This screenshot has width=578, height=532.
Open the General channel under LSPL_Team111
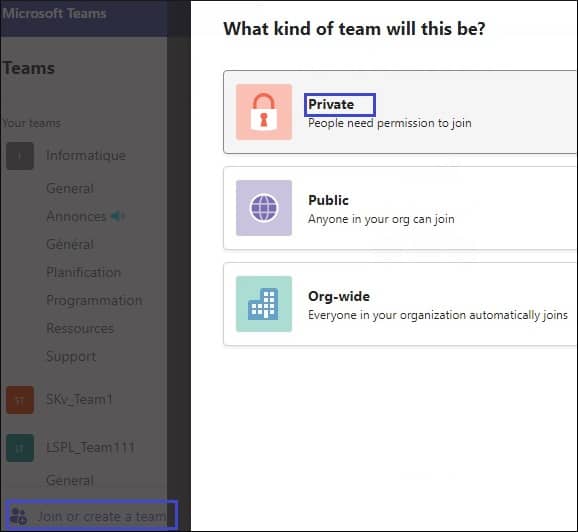[70, 480]
